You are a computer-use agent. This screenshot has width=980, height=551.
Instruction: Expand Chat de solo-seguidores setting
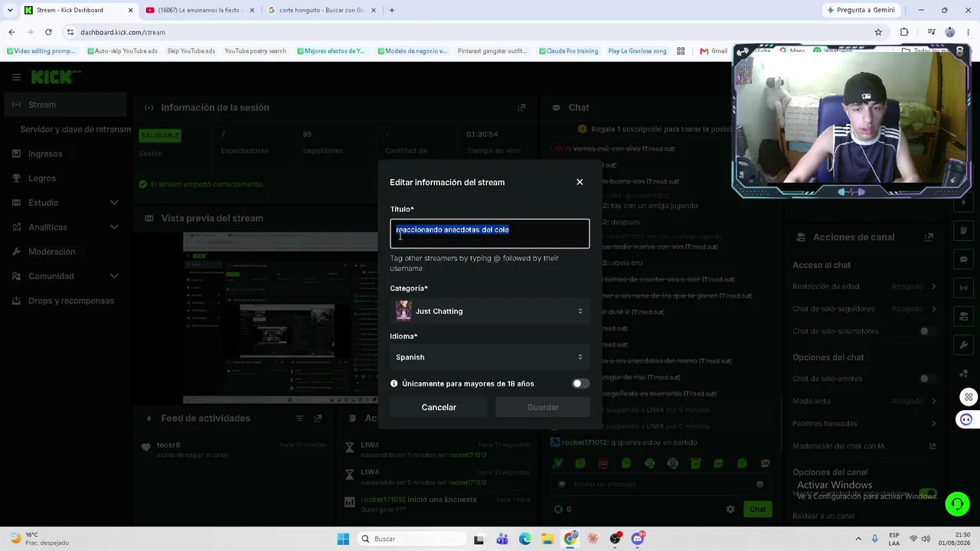(x=864, y=308)
